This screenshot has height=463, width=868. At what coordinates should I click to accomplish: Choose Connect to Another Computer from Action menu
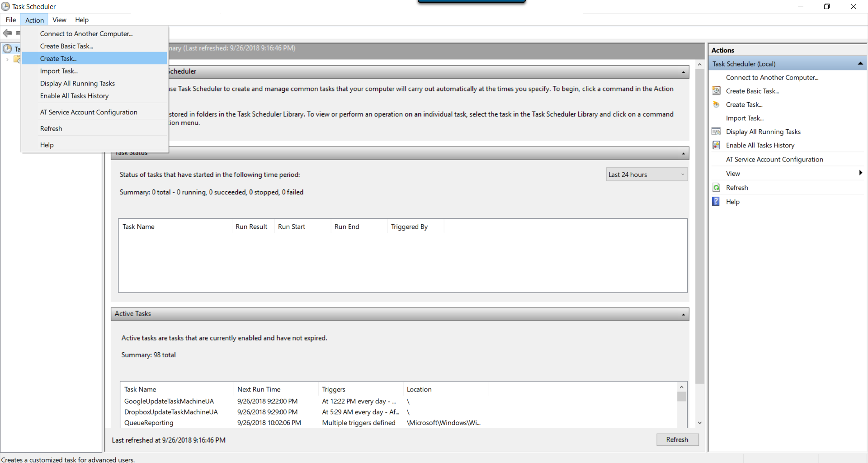click(94, 34)
